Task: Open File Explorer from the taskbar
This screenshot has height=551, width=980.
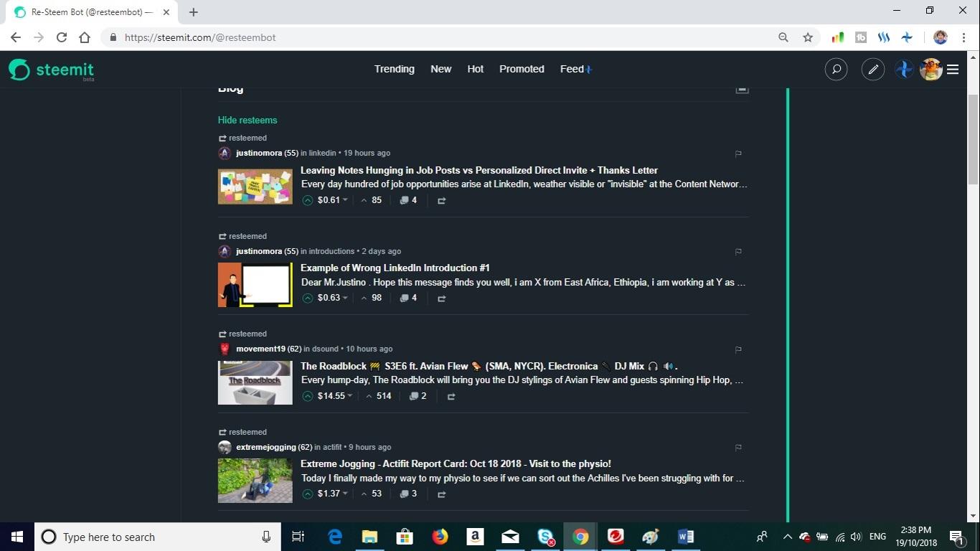Action: [369, 537]
